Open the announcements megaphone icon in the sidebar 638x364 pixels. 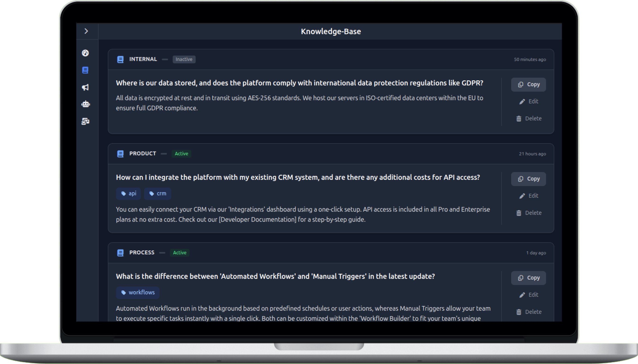[86, 87]
